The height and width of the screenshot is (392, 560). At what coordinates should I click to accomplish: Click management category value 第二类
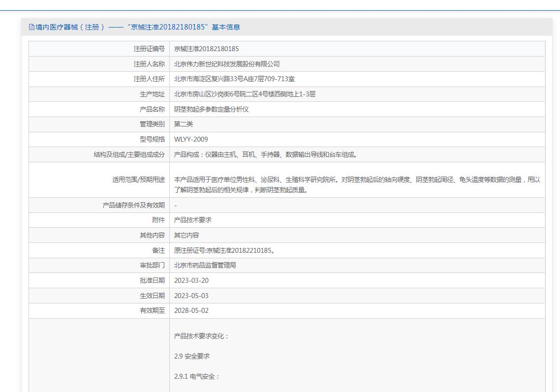[183, 124]
